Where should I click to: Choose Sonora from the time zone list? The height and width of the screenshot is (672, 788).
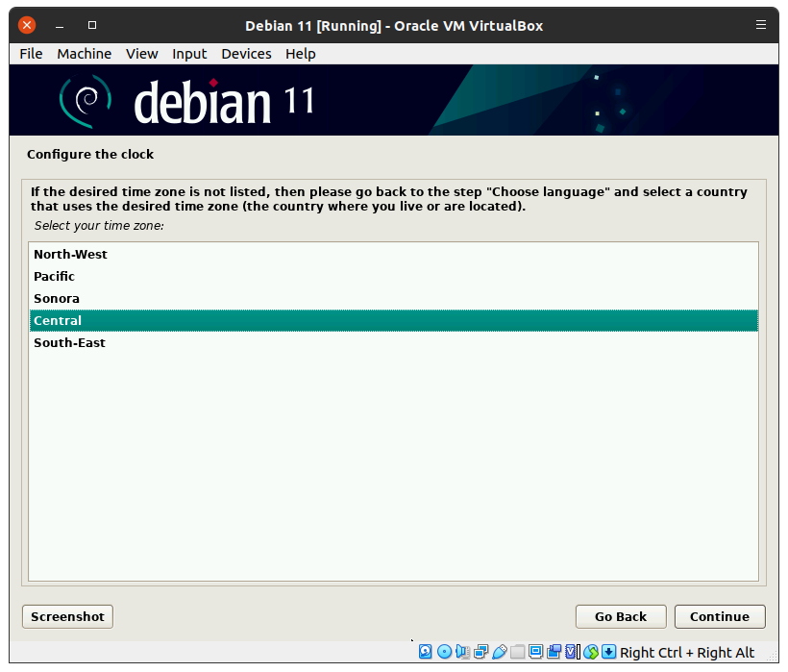[x=57, y=299]
